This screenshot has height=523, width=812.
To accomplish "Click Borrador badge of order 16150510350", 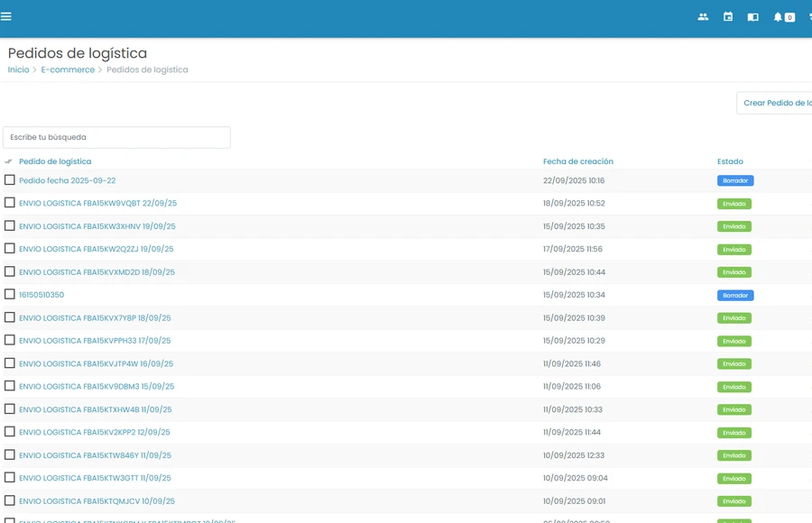I will pyautogui.click(x=735, y=295).
